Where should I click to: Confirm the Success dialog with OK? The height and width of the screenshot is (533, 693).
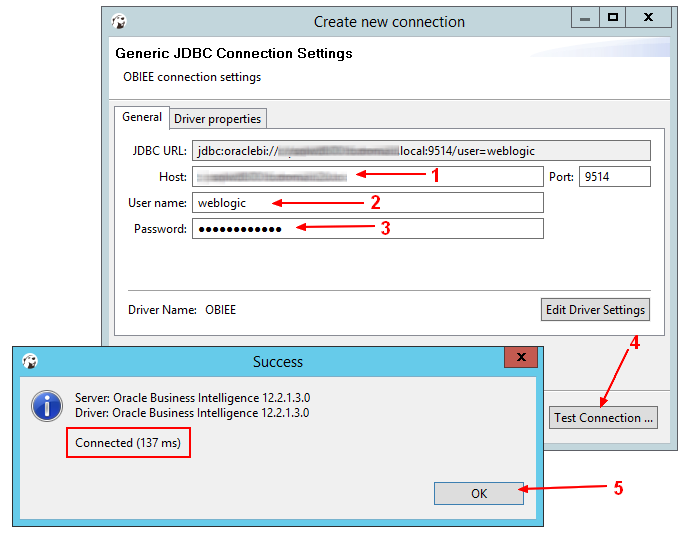click(479, 493)
